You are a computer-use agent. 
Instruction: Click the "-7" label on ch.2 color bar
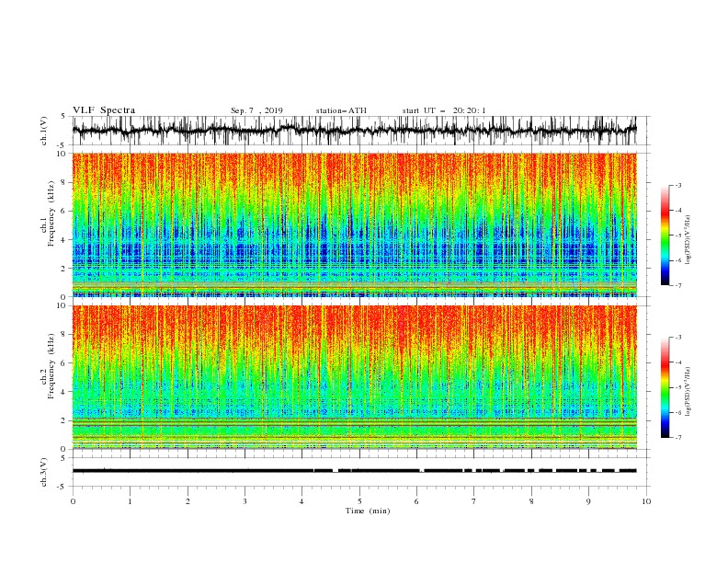tap(678, 437)
